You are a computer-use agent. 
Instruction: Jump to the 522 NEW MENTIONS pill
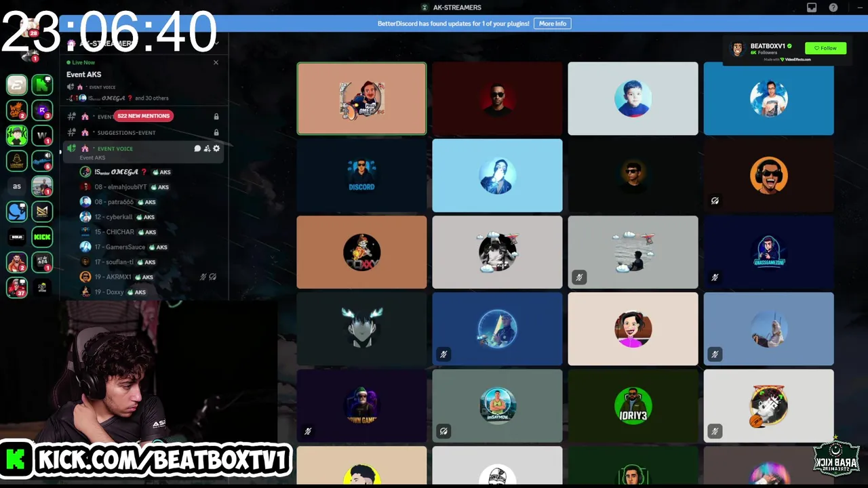click(x=143, y=116)
